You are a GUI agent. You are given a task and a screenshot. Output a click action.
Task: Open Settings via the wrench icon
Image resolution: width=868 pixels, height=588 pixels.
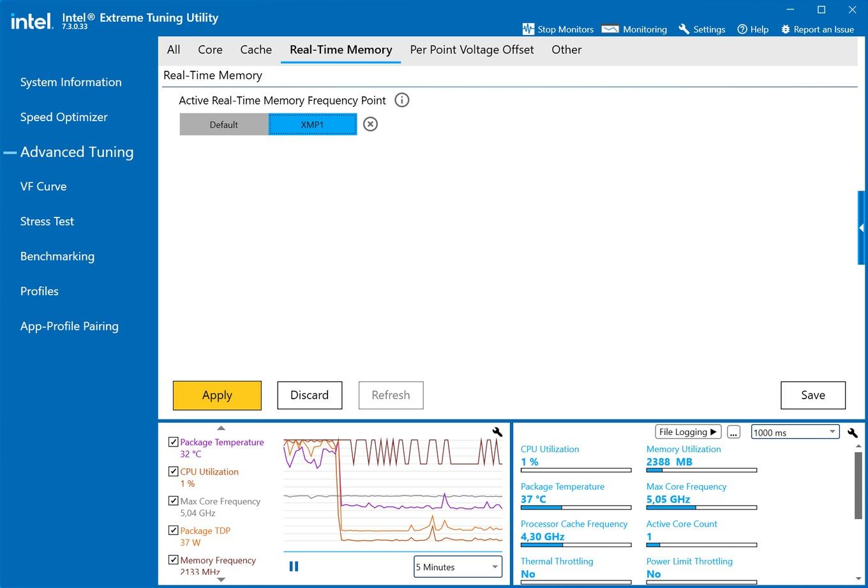click(x=684, y=29)
